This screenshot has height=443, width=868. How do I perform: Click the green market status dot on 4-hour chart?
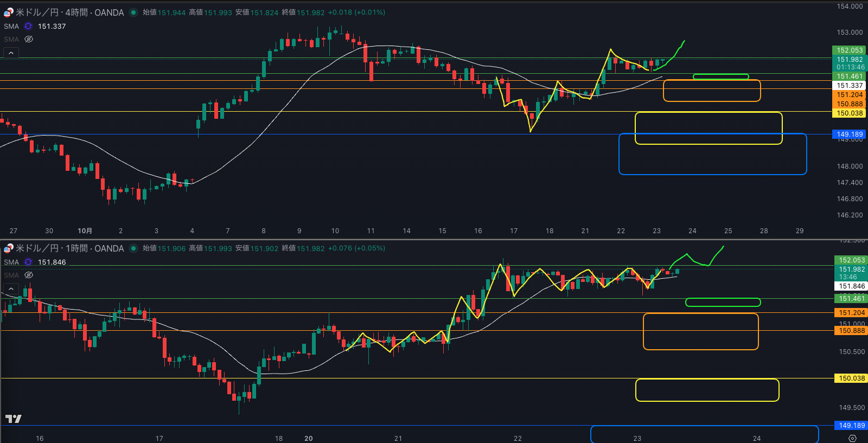pos(133,12)
